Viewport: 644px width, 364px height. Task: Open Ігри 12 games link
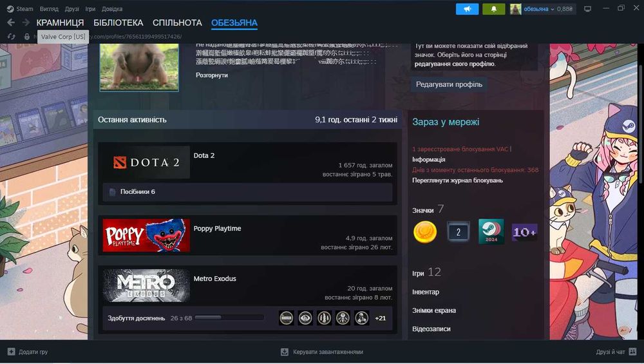[x=427, y=273]
